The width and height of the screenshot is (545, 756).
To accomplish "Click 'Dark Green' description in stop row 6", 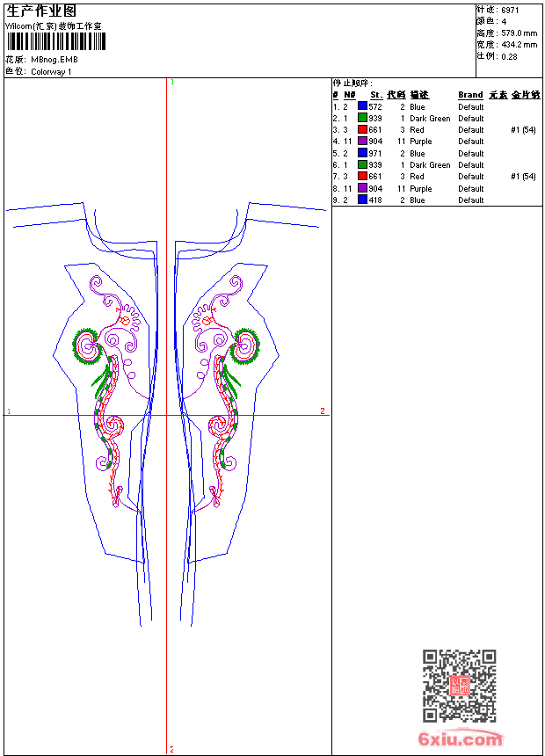I will pos(430,165).
